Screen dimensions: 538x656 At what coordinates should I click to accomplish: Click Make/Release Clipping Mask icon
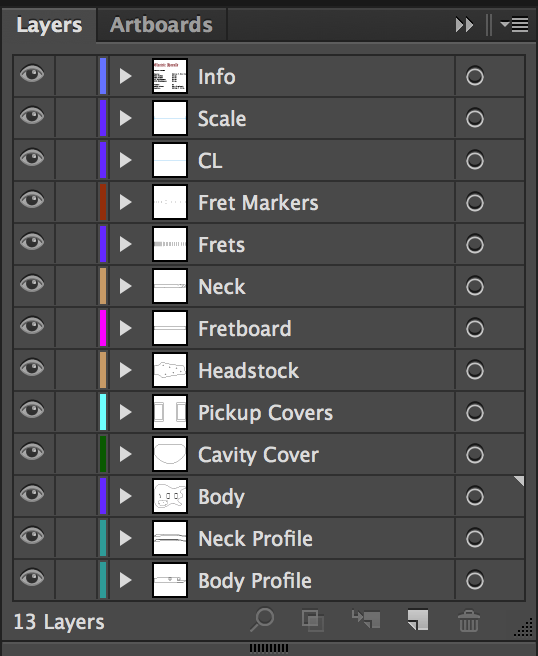313,620
